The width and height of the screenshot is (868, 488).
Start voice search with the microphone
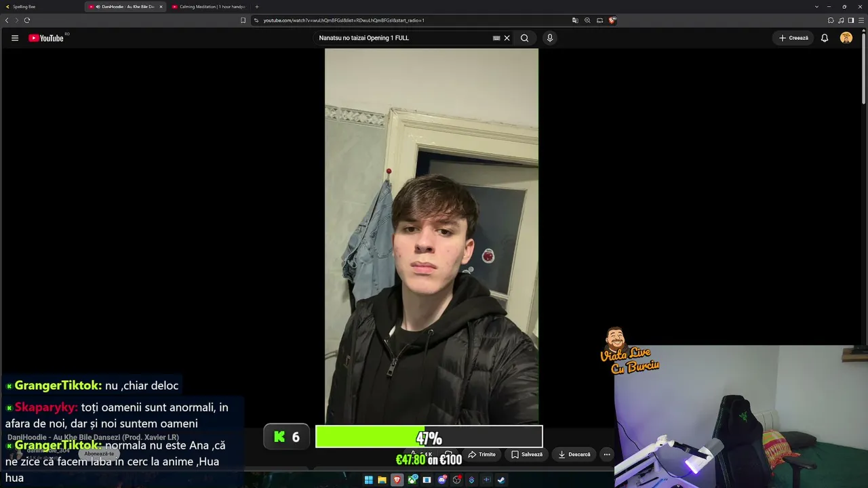550,38
